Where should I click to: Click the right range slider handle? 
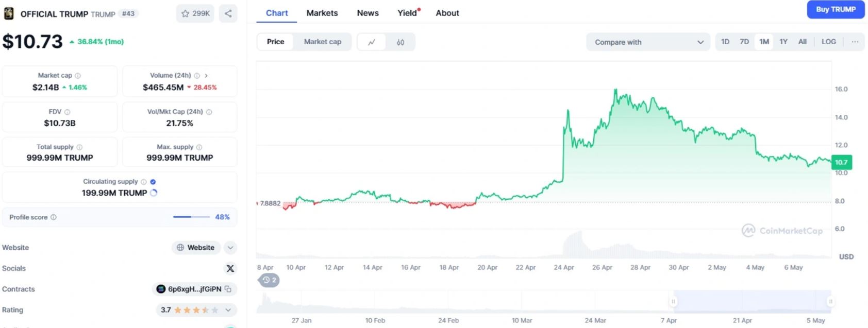(x=830, y=302)
